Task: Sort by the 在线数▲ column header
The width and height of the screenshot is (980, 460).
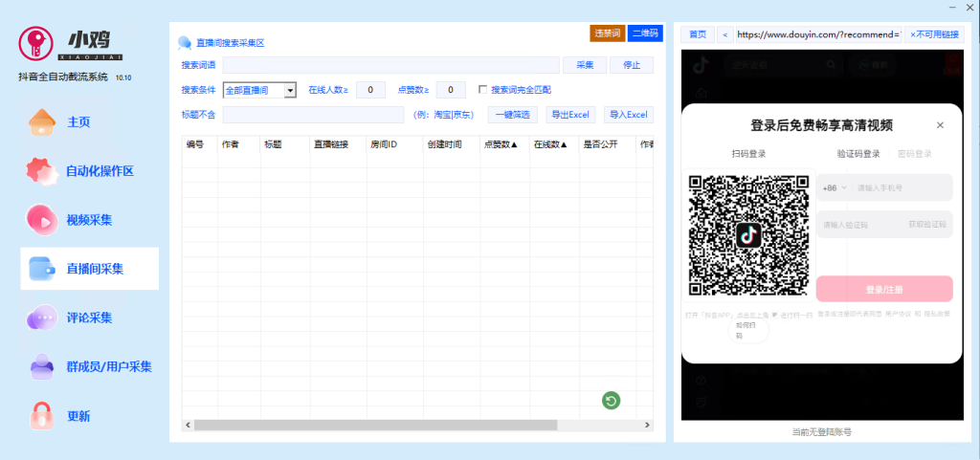Action: (554, 144)
